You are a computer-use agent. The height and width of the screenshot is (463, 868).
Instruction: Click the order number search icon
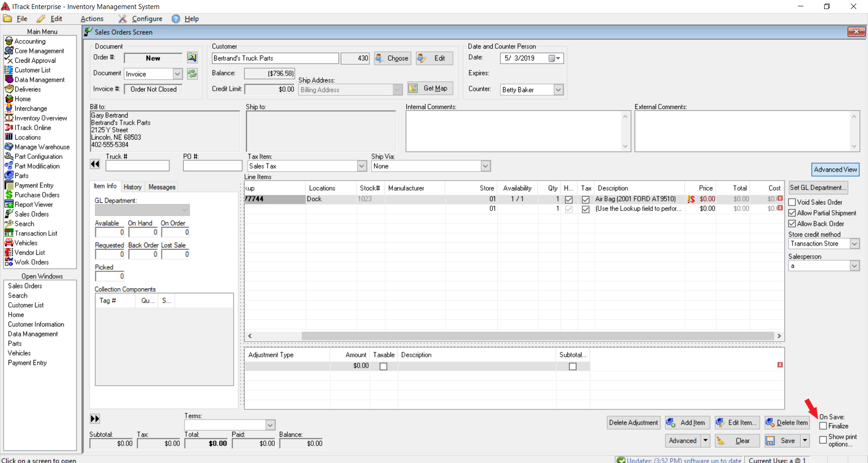coord(192,58)
